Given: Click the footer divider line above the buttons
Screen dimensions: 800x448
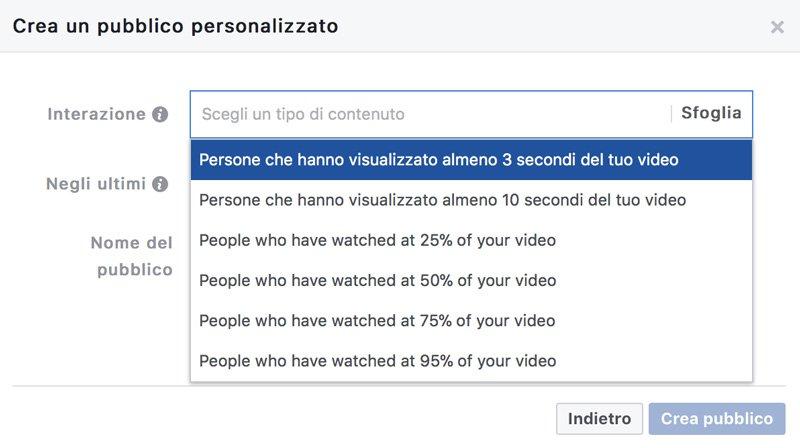Looking at the screenshot, I should (x=399, y=386).
